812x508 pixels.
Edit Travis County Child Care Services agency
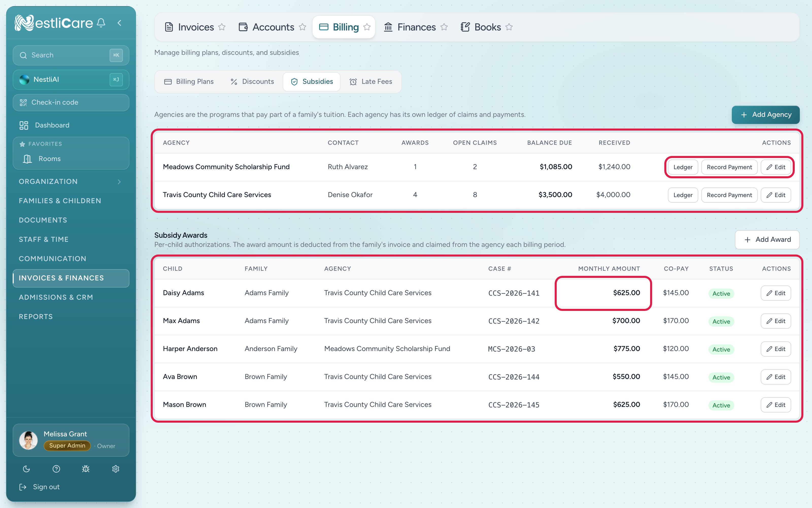[776, 195]
